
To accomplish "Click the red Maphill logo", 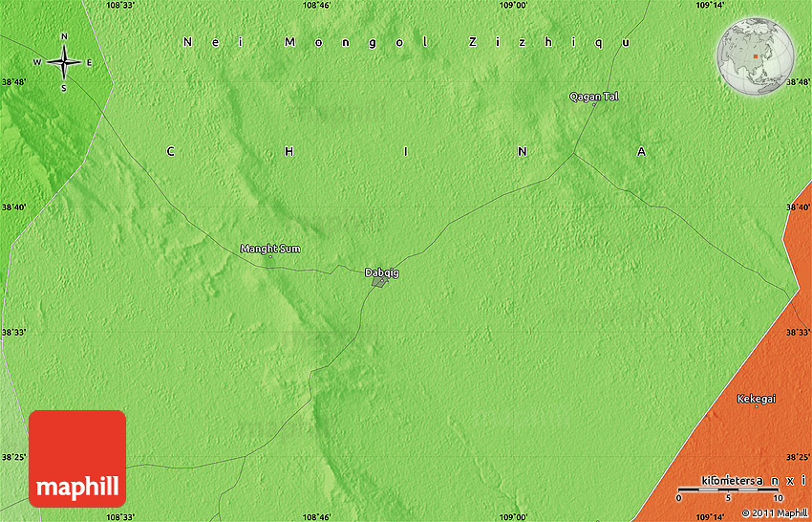I will [77, 458].
